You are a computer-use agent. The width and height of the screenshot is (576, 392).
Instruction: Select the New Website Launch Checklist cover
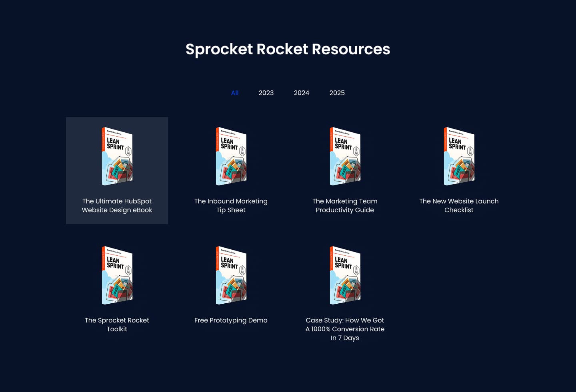pos(459,156)
